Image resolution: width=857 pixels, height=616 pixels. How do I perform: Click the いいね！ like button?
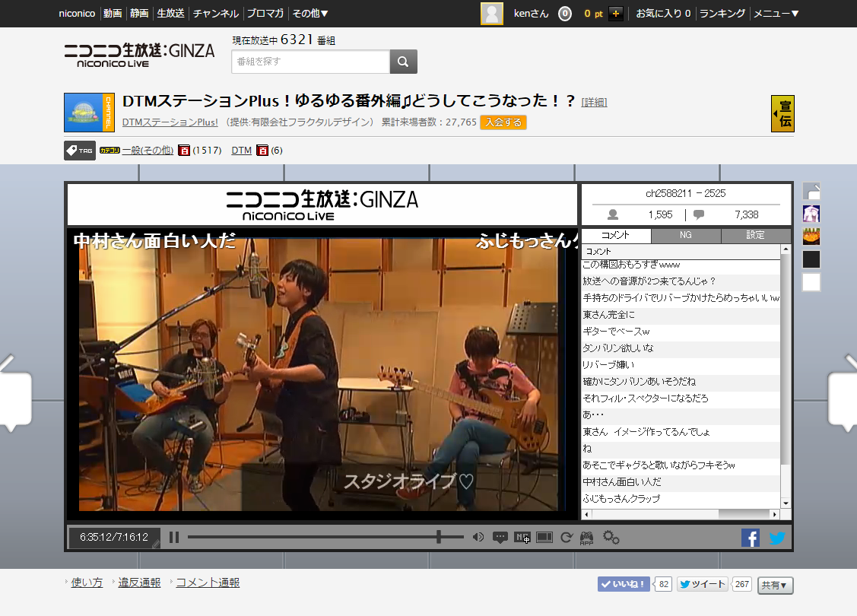point(624,584)
